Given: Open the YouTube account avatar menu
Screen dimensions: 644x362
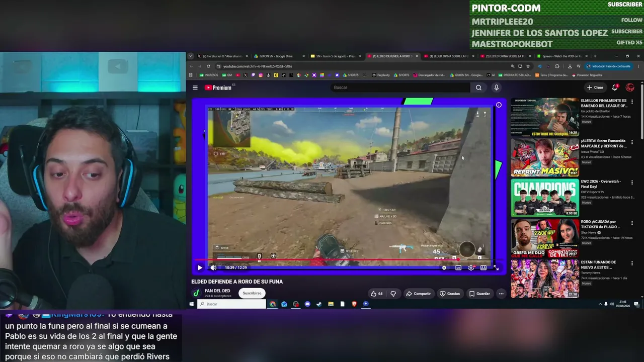Looking at the screenshot, I should pos(630,87).
